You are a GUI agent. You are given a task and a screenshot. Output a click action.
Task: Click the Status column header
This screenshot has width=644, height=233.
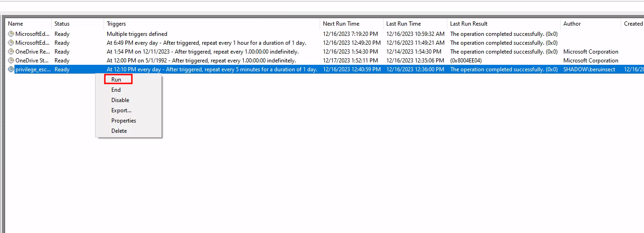(62, 24)
